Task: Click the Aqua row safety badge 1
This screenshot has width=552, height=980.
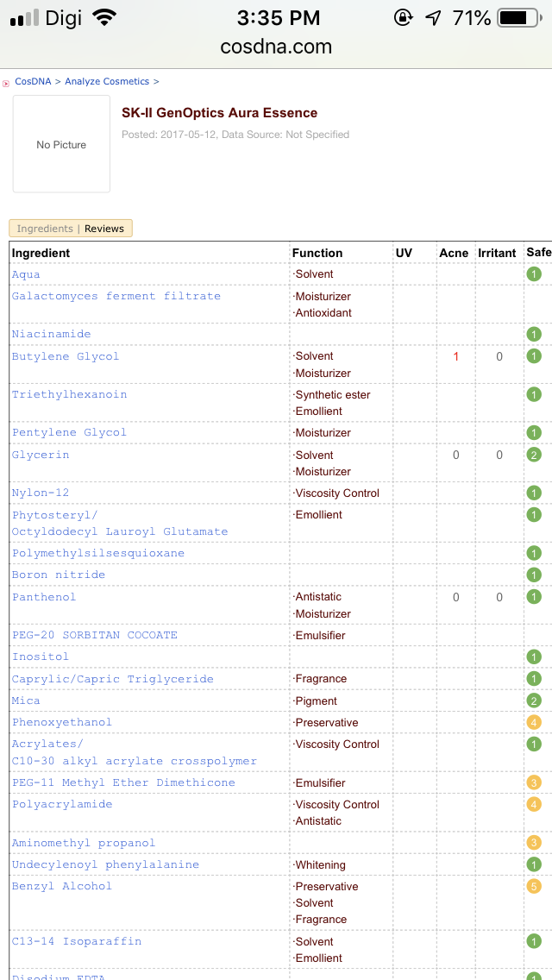Action: point(534,274)
